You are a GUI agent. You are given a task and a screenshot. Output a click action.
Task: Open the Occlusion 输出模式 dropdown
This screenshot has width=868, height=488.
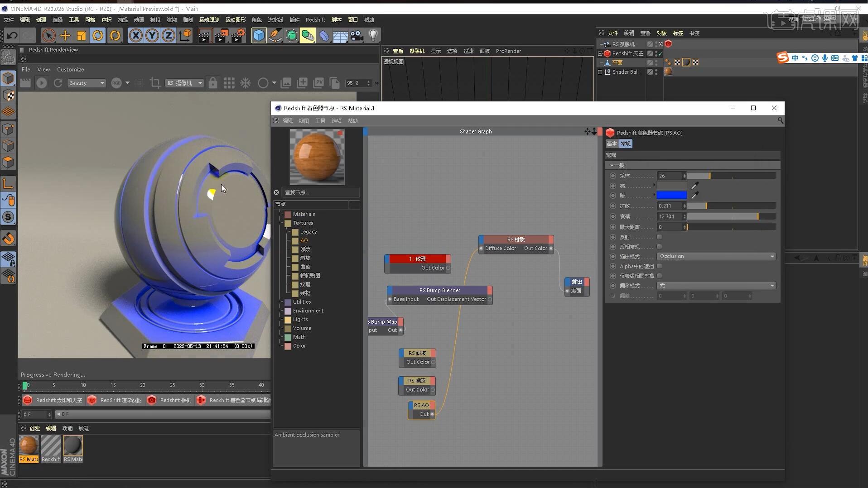point(716,256)
